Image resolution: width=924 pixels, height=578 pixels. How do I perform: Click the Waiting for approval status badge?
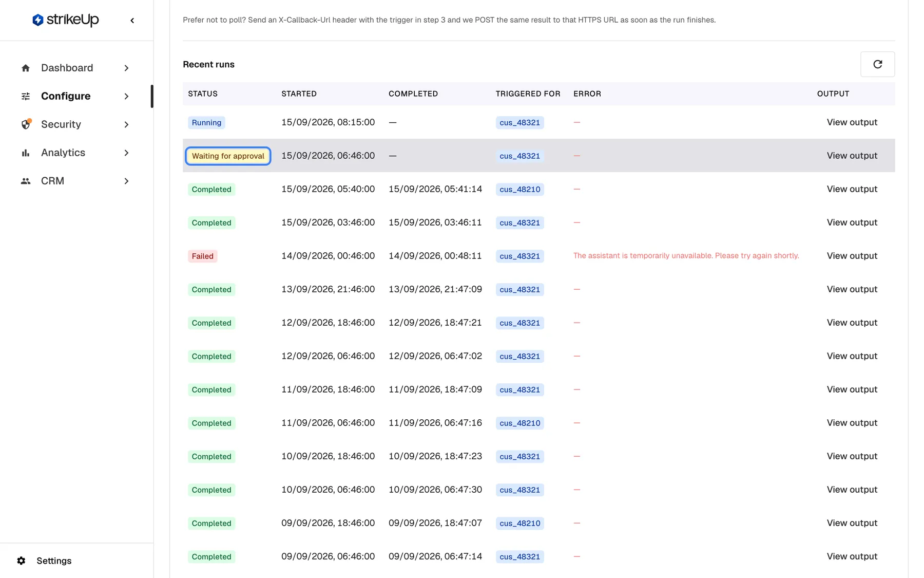pos(228,156)
